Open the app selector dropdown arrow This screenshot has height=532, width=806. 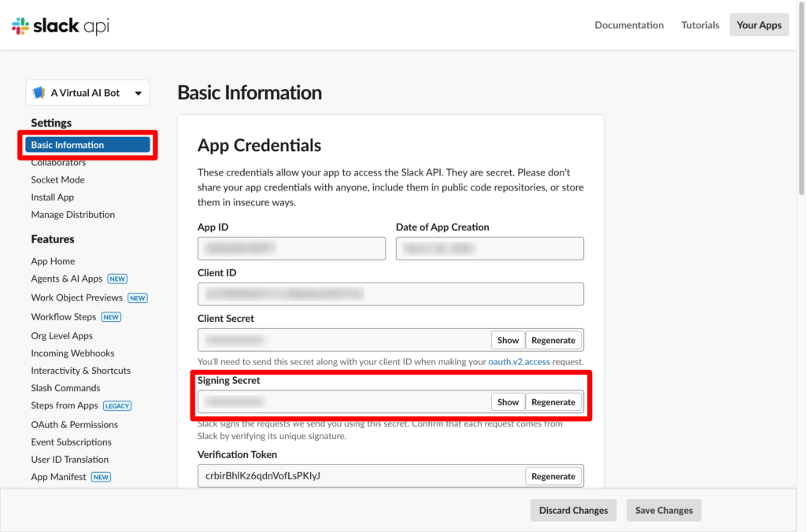[x=139, y=93]
